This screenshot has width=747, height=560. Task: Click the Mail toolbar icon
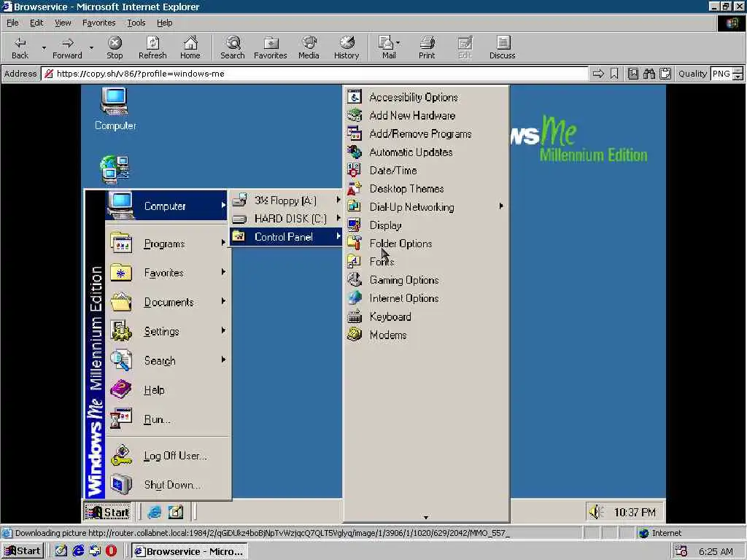click(x=386, y=47)
